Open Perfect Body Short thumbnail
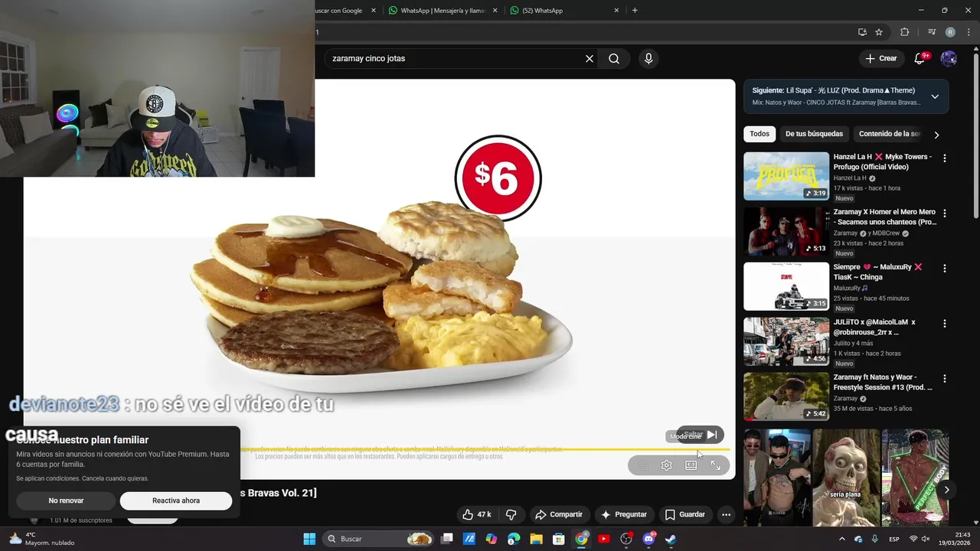 [915, 478]
